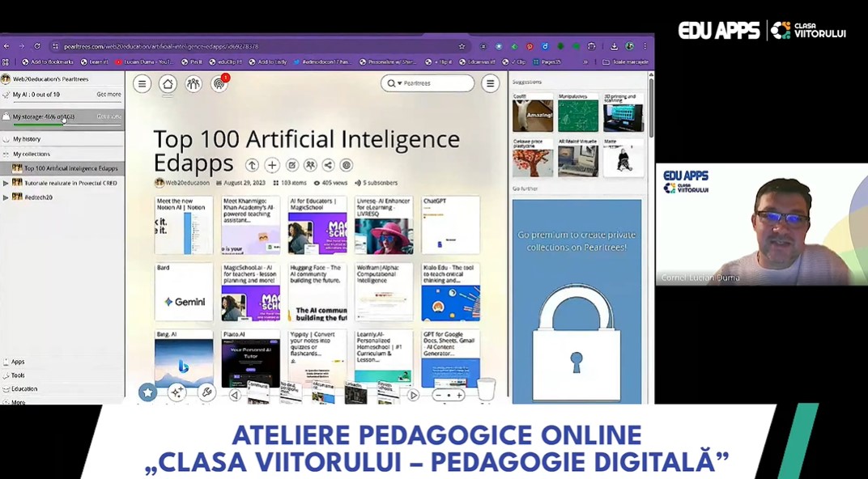Screen dimensions: 868x479
Task: Open the Hugging Face card
Action: pos(317,291)
